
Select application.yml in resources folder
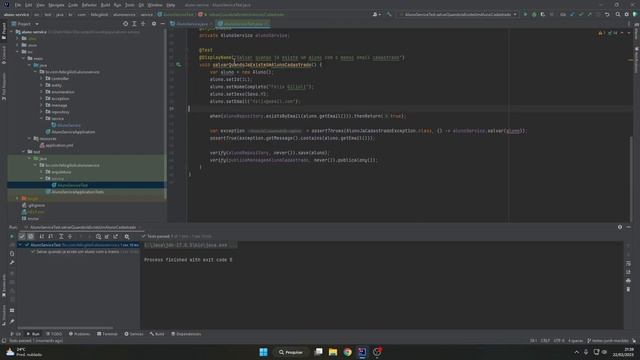(57, 145)
